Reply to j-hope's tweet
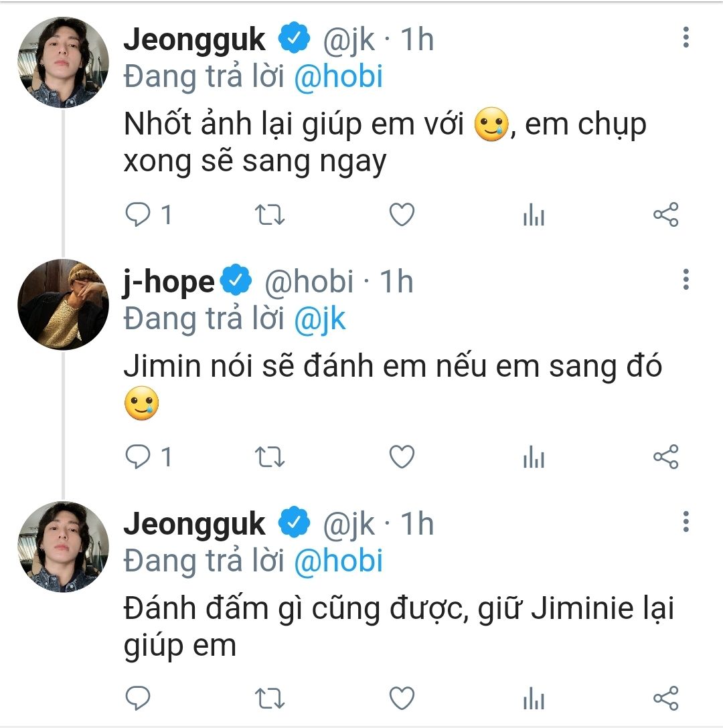The width and height of the screenshot is (723, 728). (x=138, y=457)
